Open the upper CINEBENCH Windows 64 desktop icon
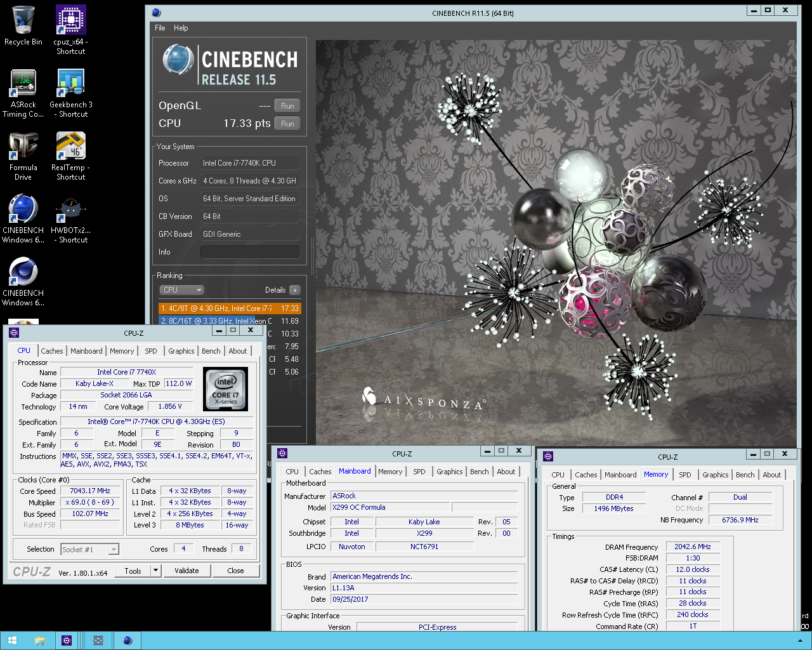This screenshot has width=812, height=650. pos(23,219)
